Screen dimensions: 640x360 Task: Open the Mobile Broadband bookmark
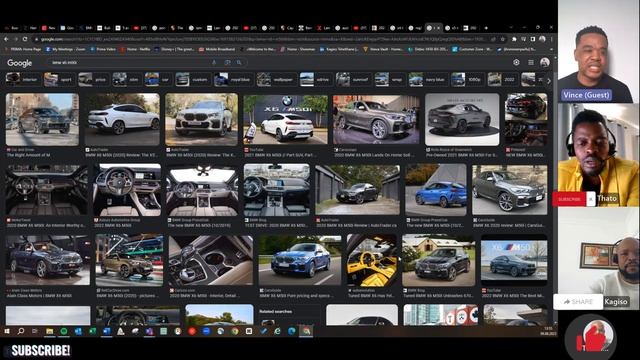(x=217, y=49)
